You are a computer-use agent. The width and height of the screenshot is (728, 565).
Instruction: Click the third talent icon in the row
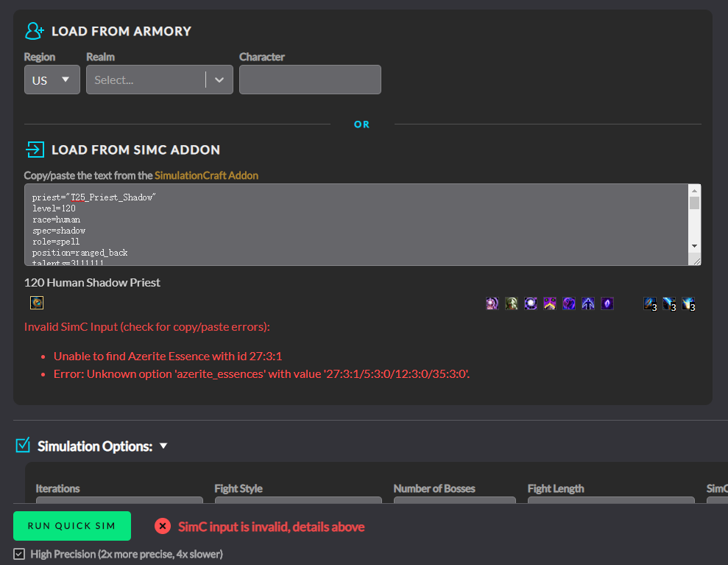[x=531, y=303]
